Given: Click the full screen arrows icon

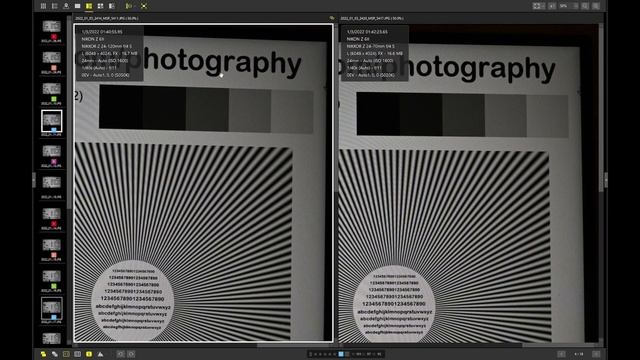Looking at the screenshot, I should tap(144, 6).
